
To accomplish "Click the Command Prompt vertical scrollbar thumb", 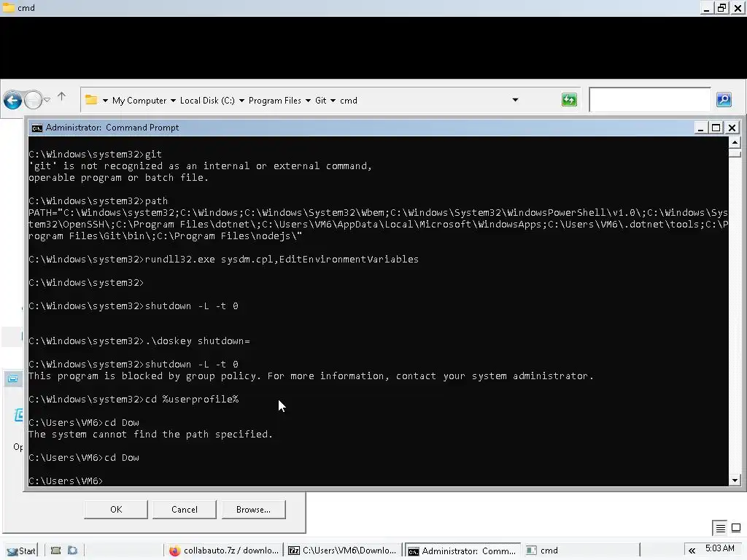I will pyautogui.click(x=735, y=153).
